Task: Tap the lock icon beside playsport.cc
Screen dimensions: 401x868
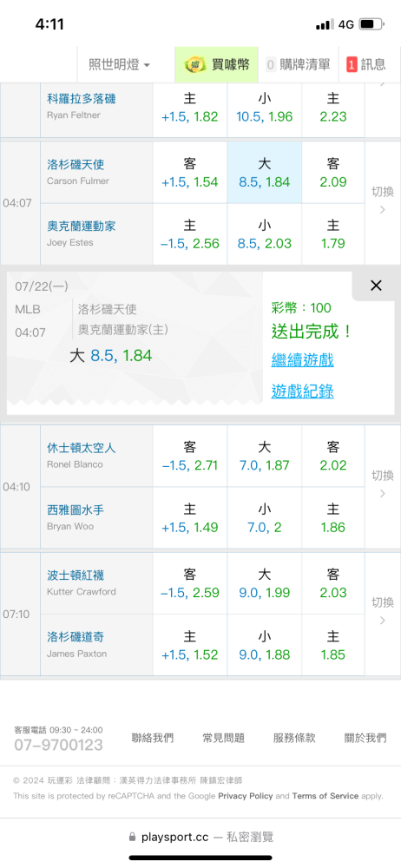Action: coord(132,837)
